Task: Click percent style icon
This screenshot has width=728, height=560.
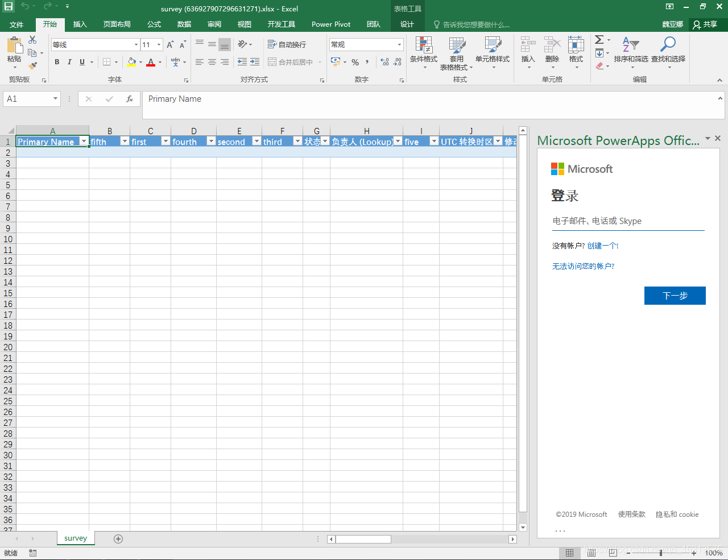Action: pyautogui.click(x=355, y=62)
